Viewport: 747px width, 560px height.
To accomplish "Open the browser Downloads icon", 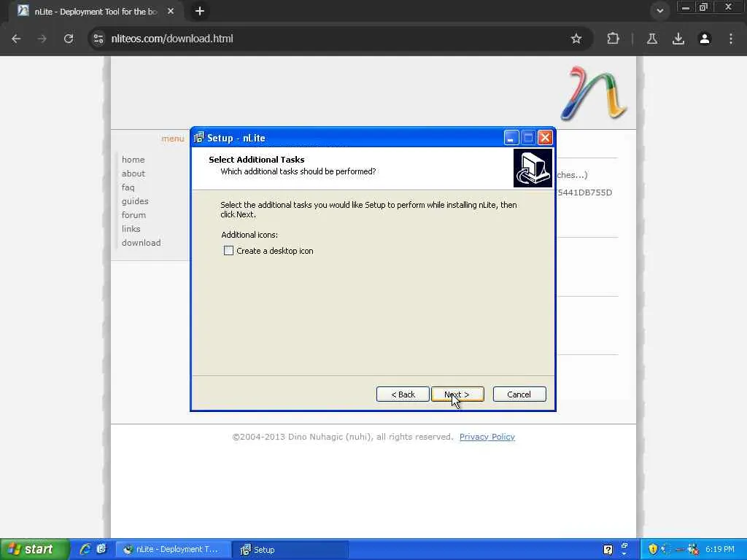I will [678, 39].
